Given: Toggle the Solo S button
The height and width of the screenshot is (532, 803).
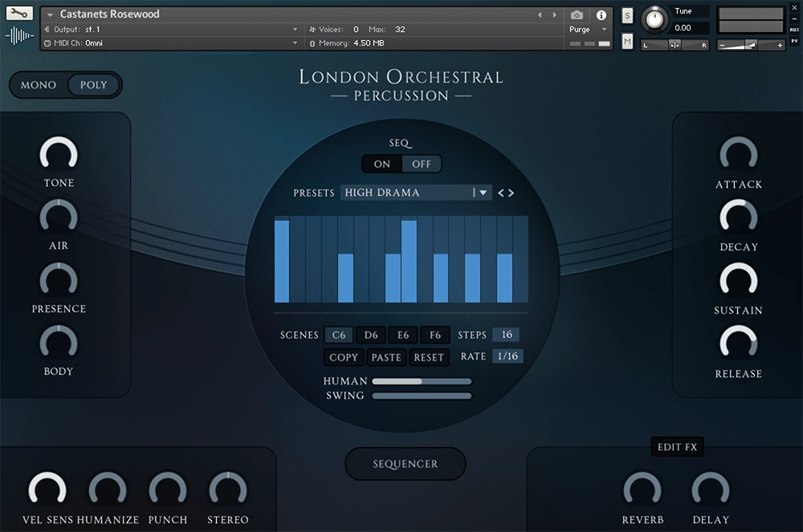Looking at the screenshot, I should point(627,16).
